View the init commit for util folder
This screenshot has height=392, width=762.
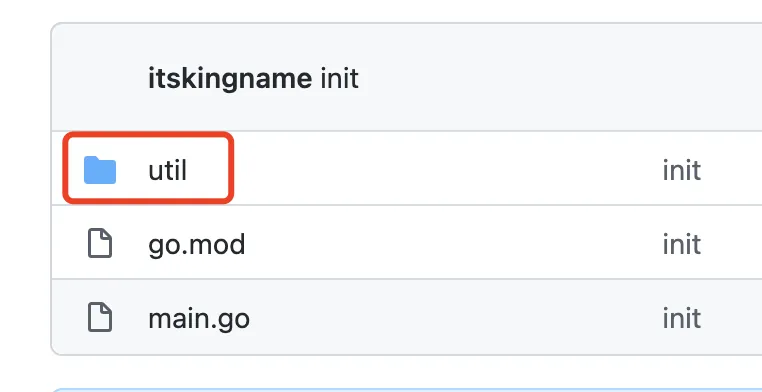coord(681,170)
